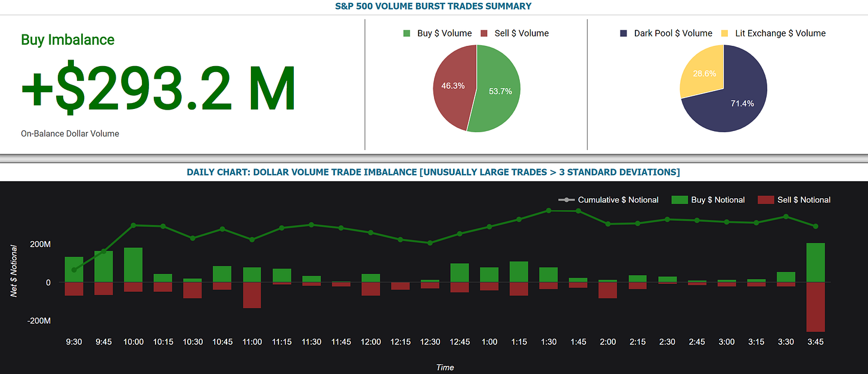Toggle the Cumulative $ Notional legend entry
868x374 pixels.
pyautogui.click(x=608, y=200)
